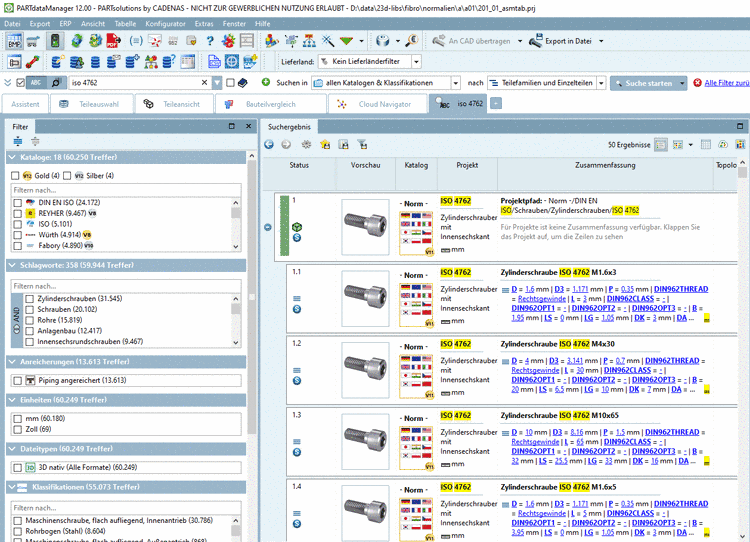The height and width of the screenshot is (542, 750).
Task: Click the back arrow in Suchergebnis toolbar
Action: [270, 145]
